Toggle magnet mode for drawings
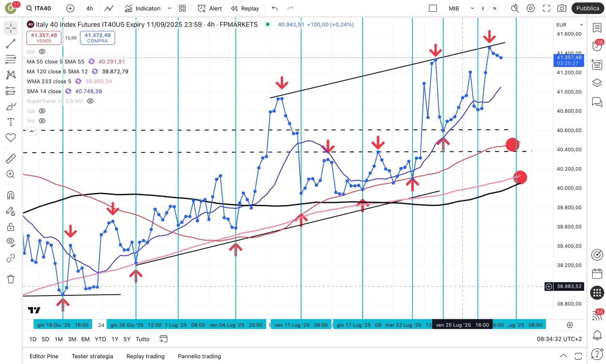 [11, 195]
